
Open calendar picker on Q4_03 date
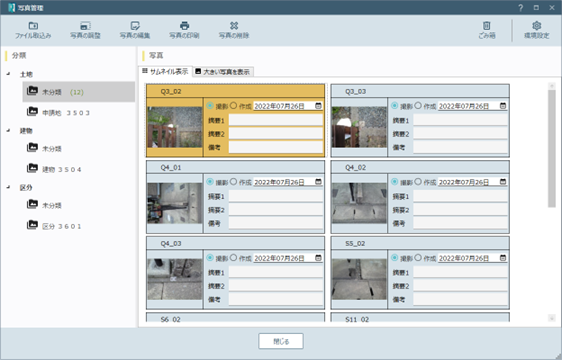point(318,258)
